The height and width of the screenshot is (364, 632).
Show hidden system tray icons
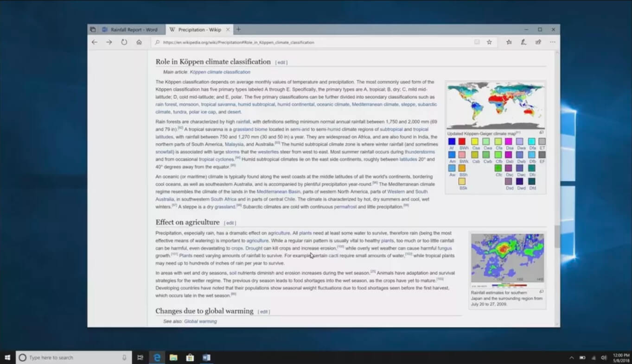571,358
